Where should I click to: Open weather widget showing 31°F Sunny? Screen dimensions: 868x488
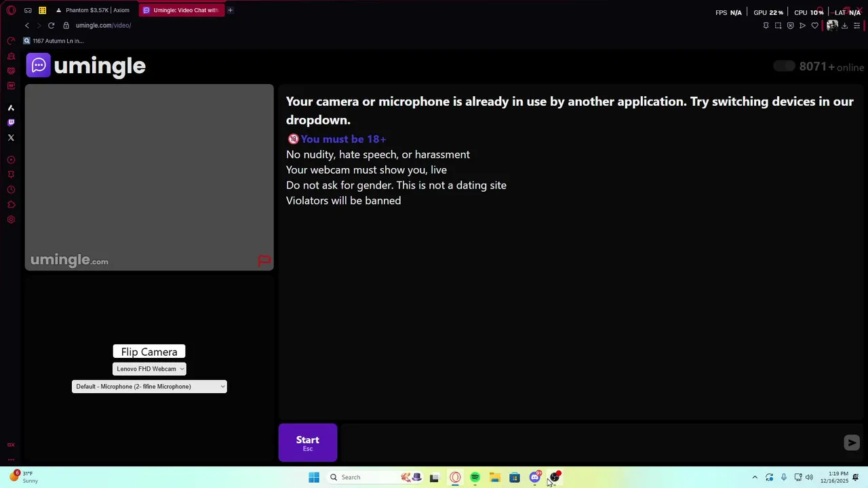pyautogui.click(x=23, y=477)
